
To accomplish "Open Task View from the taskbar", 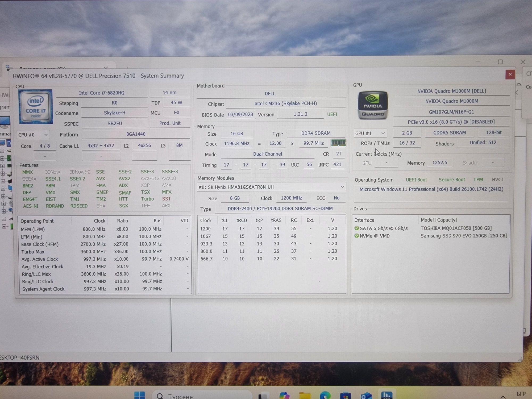I will click(x=263, y=396).
